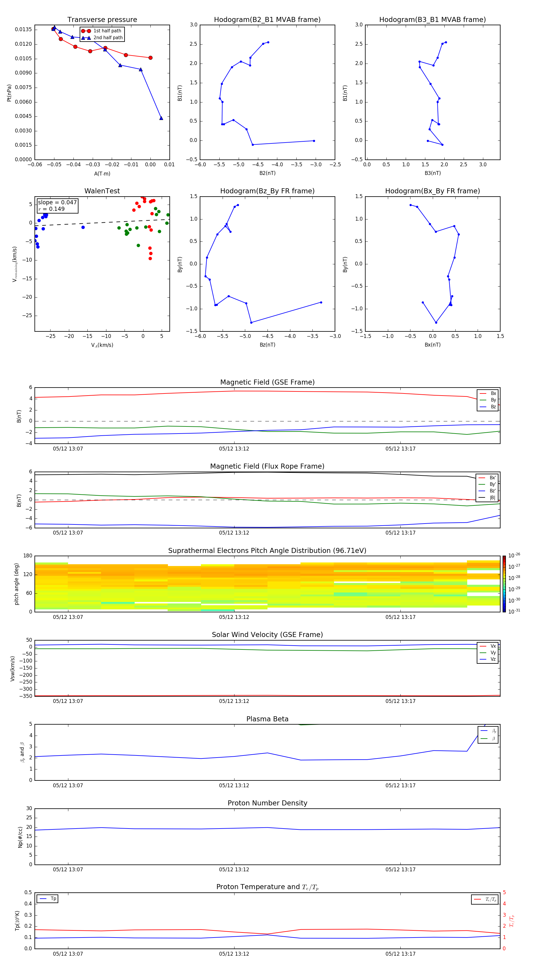Click the "1st half path" legend entry
Screen dimensions: 535x980
pos(101,31)
